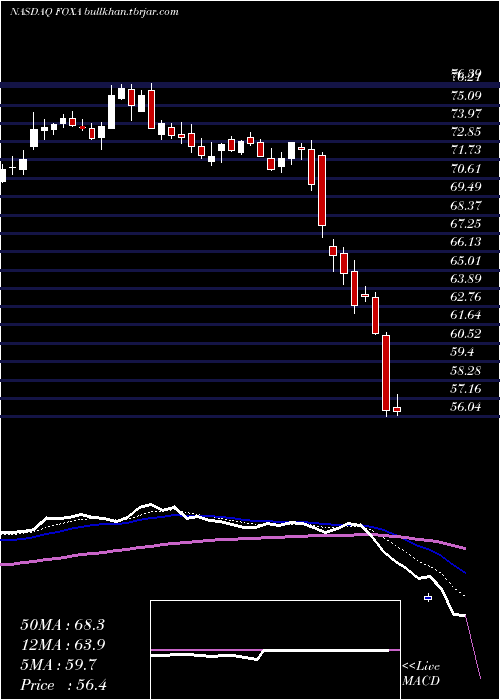Click the 66.13 price axis label
This screenshot has height=700, width=500.
tap(467, 242)
